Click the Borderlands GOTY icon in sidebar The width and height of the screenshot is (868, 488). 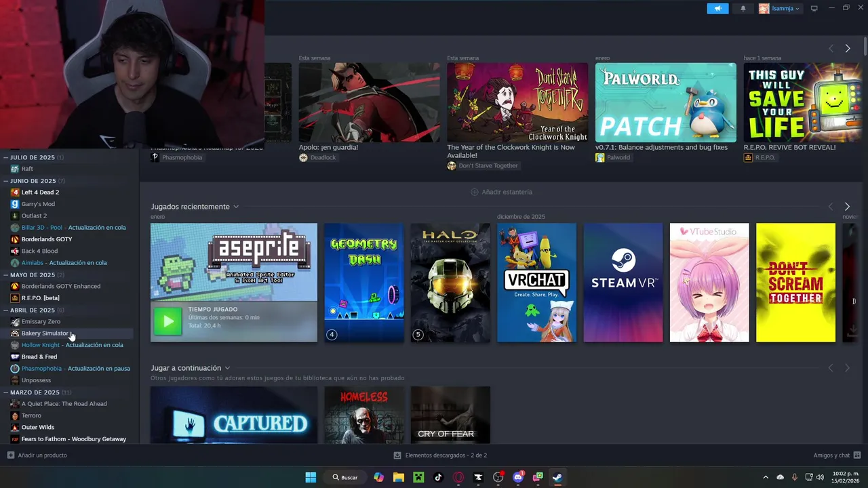pyautogui.click(x=15, y=239)
